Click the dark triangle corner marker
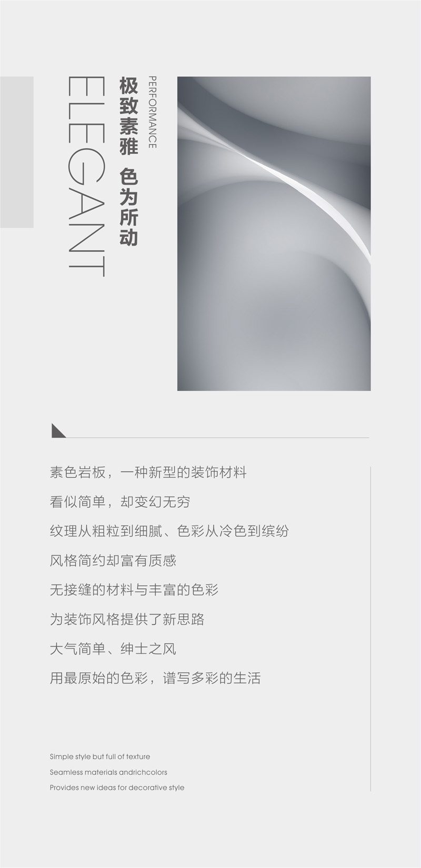 [x=57, y=431]
